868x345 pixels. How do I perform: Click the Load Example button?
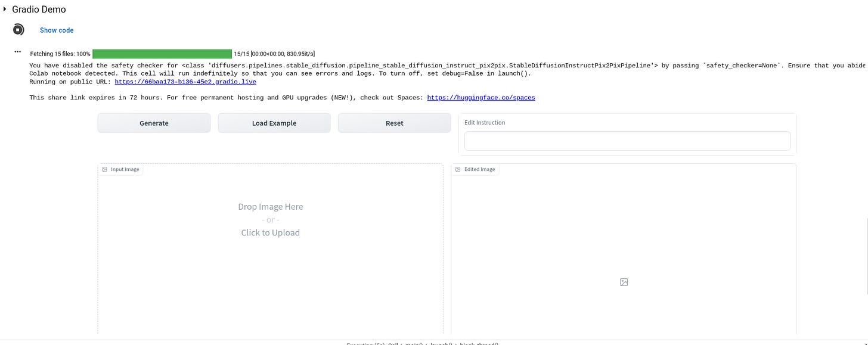pos(274,123)
